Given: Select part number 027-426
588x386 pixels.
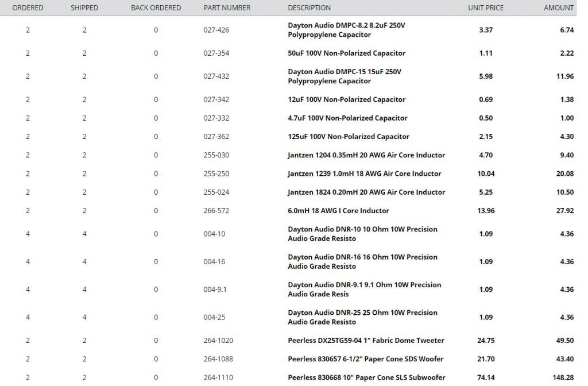Looking at the screenshot, I should tap(216, 30).
